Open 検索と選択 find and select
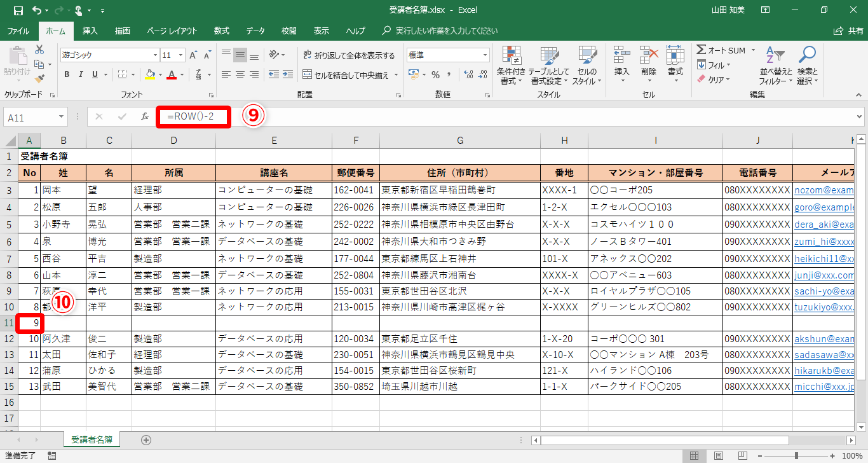 click(x=807, y=66)
